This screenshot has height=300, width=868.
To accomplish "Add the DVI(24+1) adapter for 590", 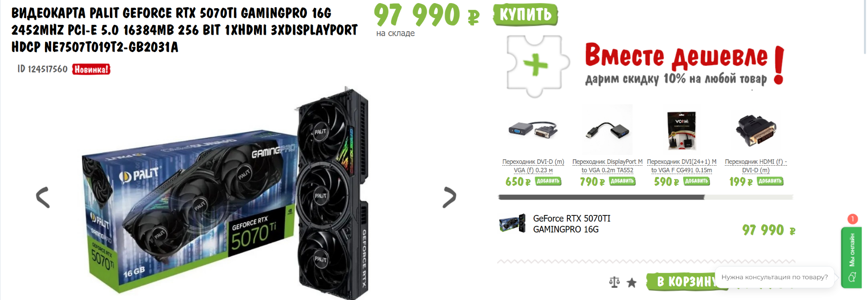I will (697, 181).
